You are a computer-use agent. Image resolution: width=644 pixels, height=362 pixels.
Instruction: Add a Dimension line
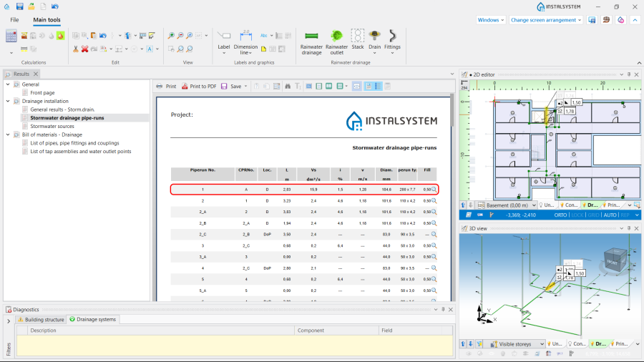[x=245, y=42]
